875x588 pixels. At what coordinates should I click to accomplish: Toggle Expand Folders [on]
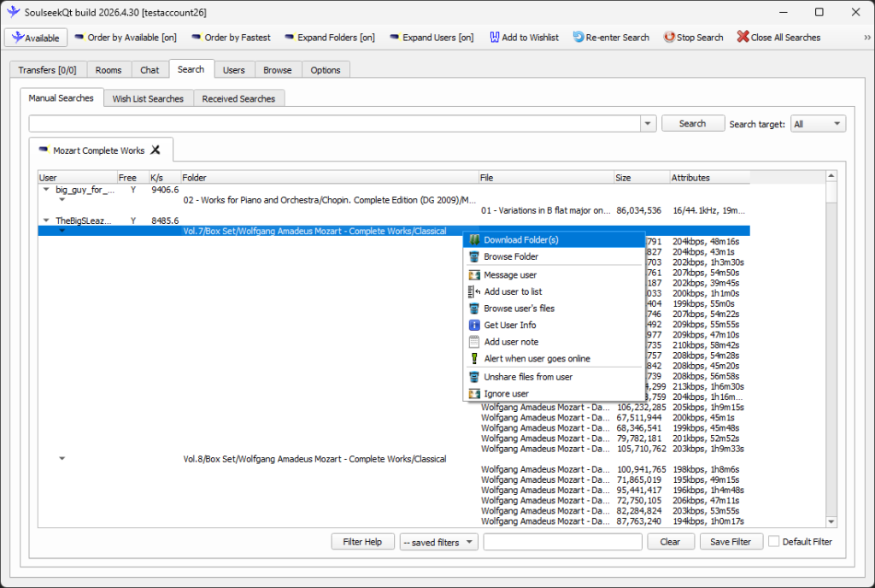coord(329,38)
